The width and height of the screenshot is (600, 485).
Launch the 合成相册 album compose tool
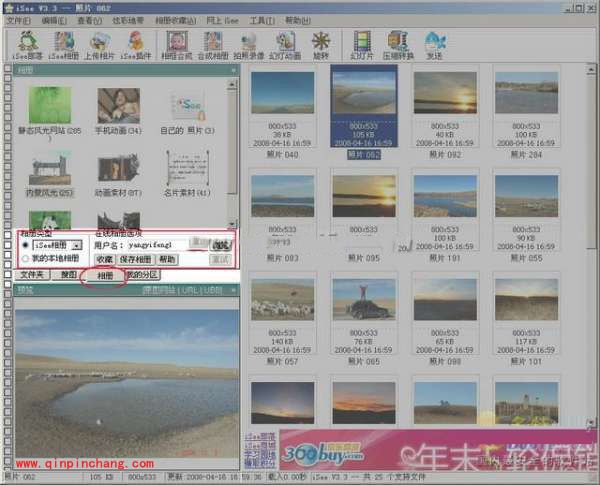[x=213, y=45]
